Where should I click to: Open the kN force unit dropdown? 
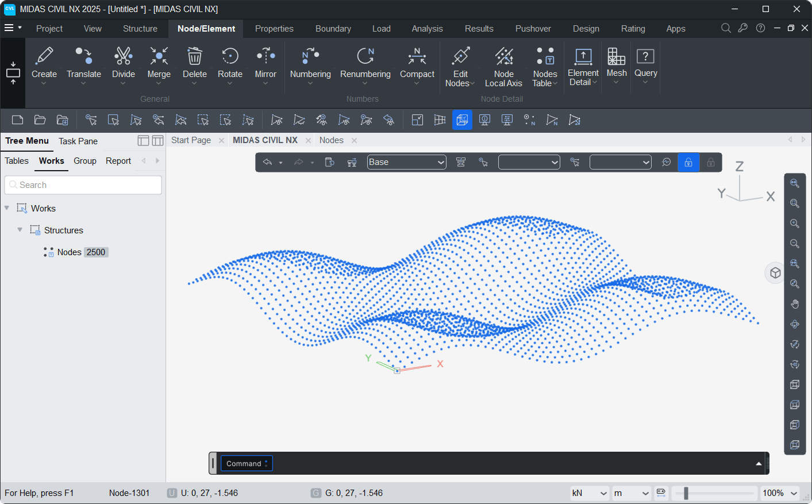590,493
